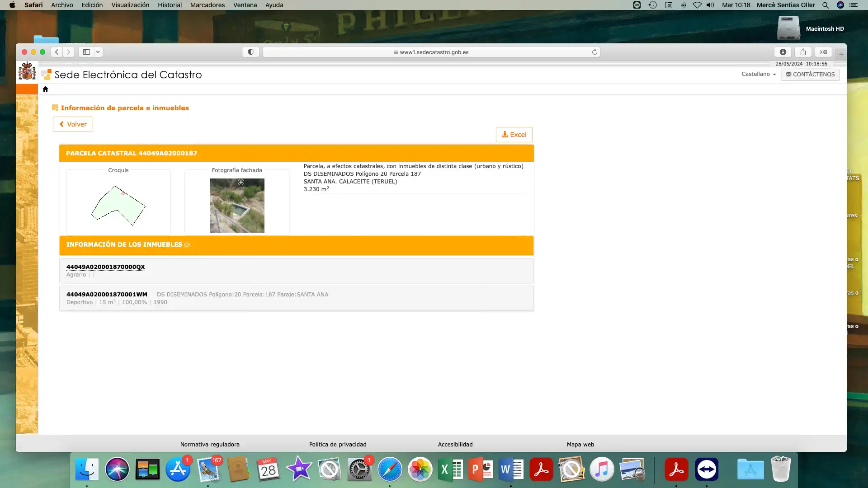Open Mail with 167 unread badge
The height and width of the screenshot is (488, 868).
click(208, 469)
